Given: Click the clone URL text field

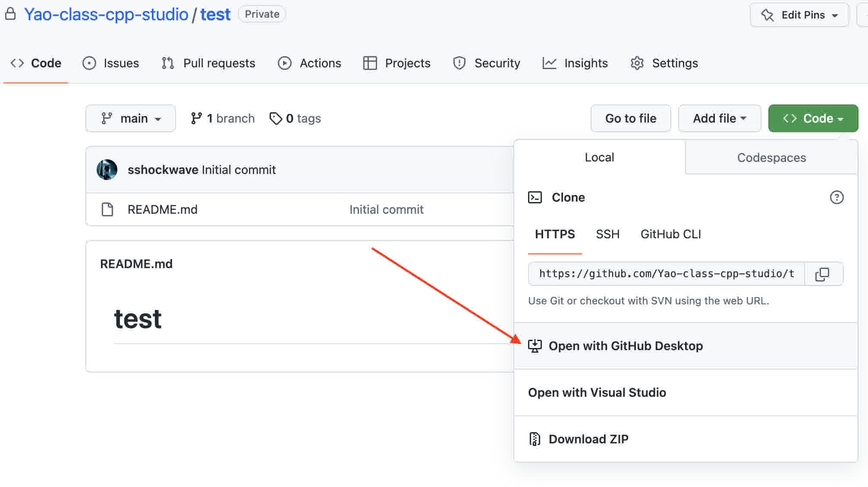Looking at the screenshot, I should coord(667,274).
